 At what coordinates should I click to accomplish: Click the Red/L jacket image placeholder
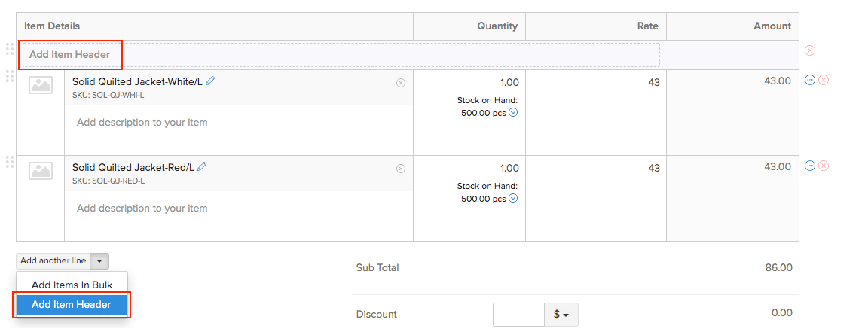click(41, 171)
